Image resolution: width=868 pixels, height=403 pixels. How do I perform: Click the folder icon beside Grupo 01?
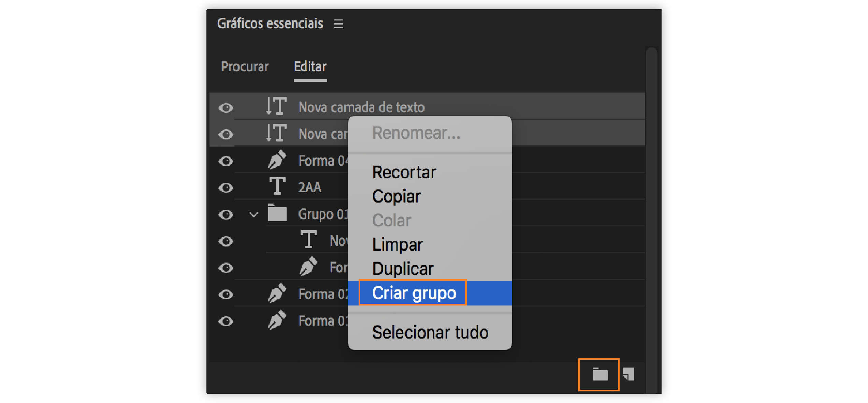(277, 214)
